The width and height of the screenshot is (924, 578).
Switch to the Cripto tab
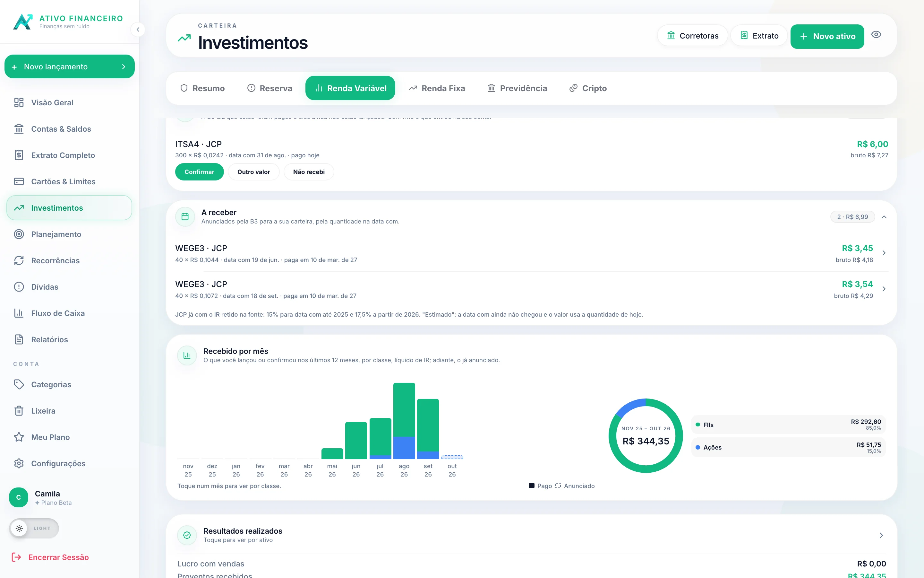(x=588, y=88)
